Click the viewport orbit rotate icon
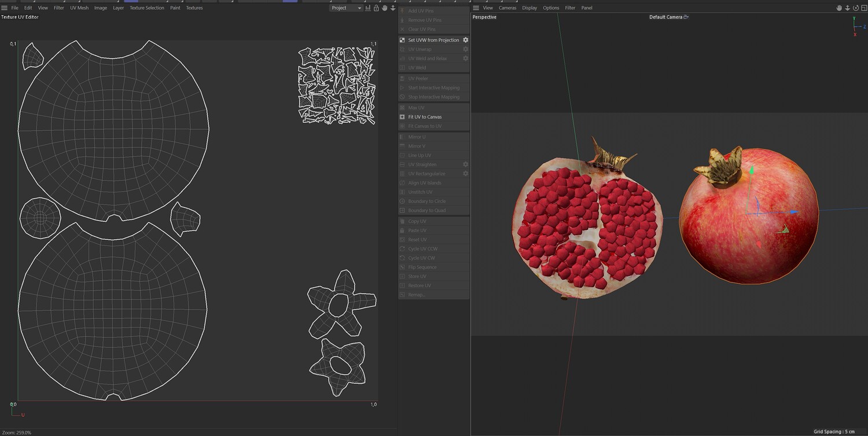Image resolution: width=868 pixels, height=436 pixels. tap(856, 8)
